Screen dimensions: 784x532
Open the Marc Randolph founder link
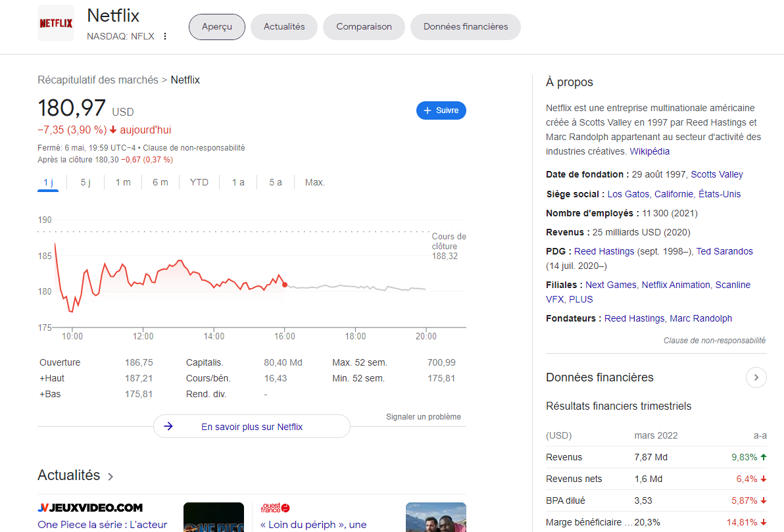(700, 318)
